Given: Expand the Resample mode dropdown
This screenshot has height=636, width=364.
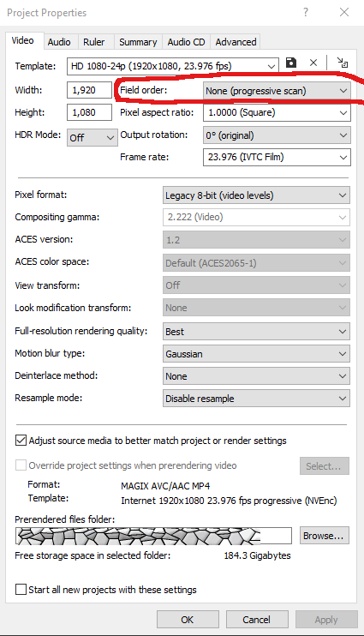Looking at the screenshot, I should pos(256,399).
